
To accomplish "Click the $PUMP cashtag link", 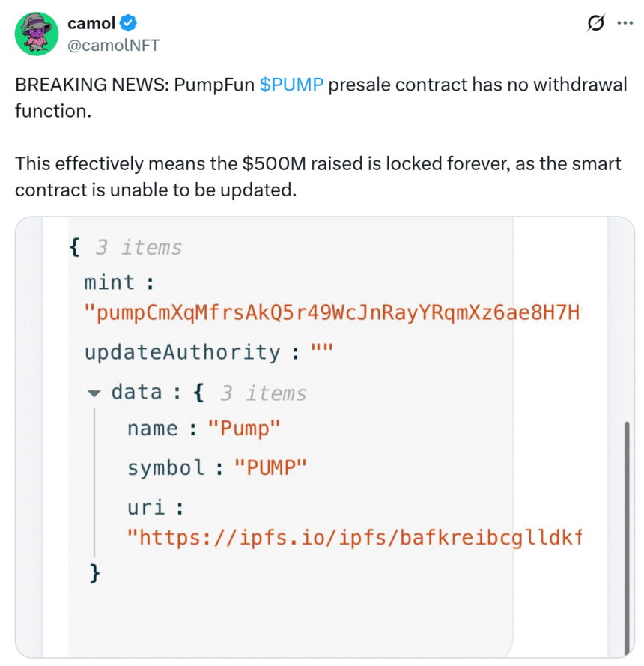I will tap(291, 85).
